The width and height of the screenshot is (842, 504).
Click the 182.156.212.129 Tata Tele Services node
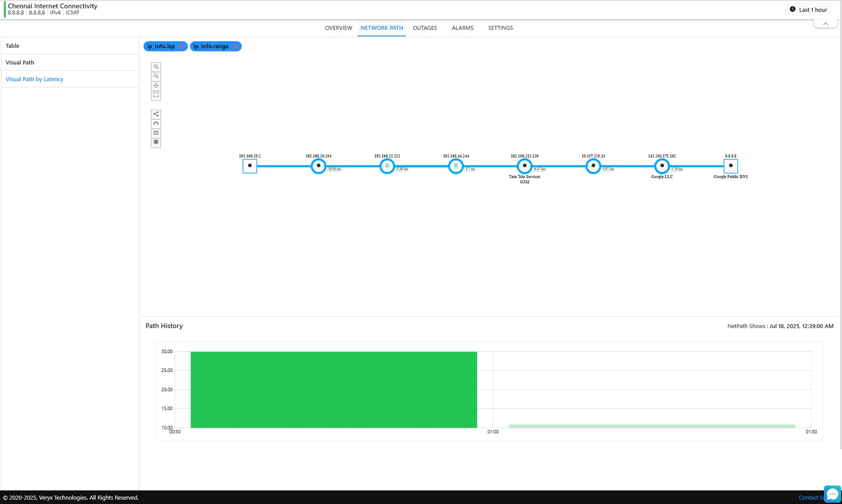524,166
